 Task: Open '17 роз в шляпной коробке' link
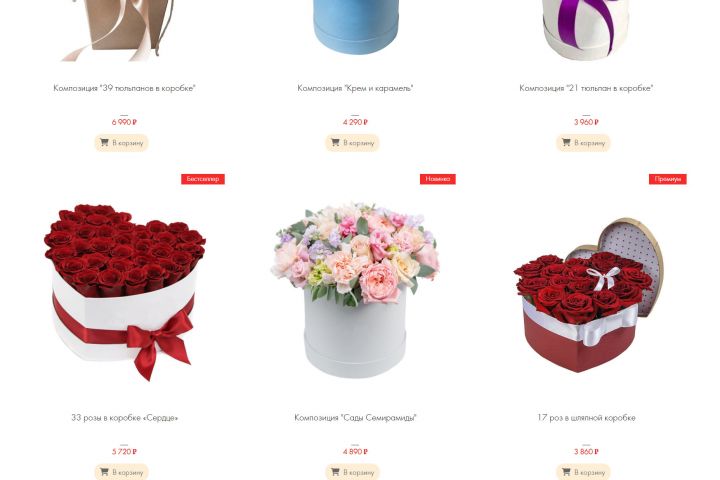pyautogui.click(x=586, y=418)
